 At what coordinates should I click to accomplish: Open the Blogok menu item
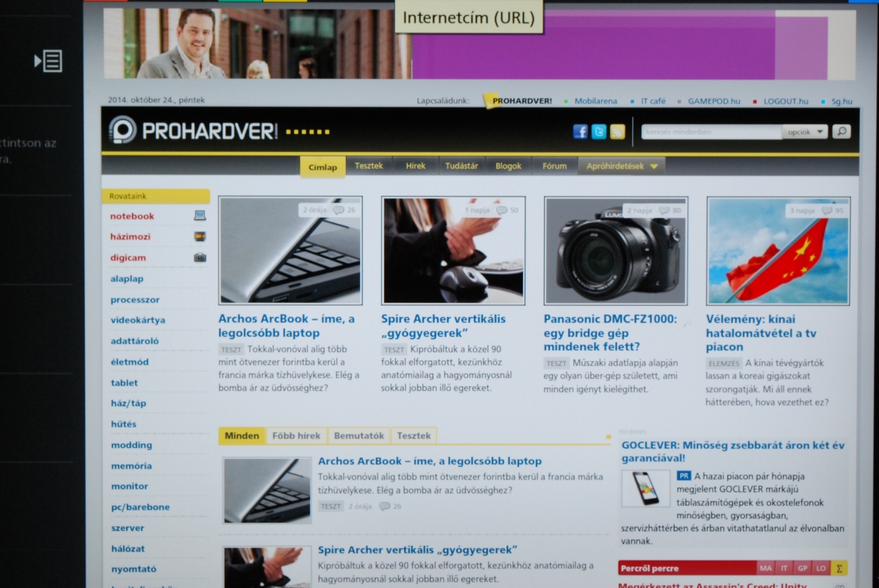point(508,166)
